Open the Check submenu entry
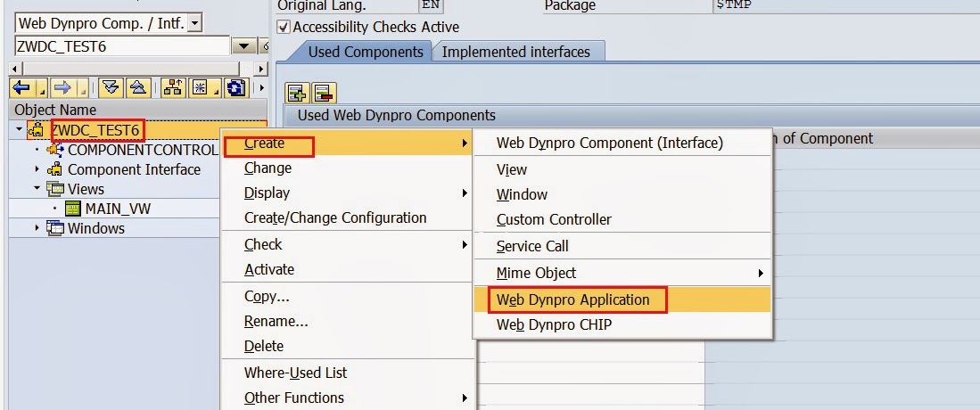980x410 pixels. (347, 244)
